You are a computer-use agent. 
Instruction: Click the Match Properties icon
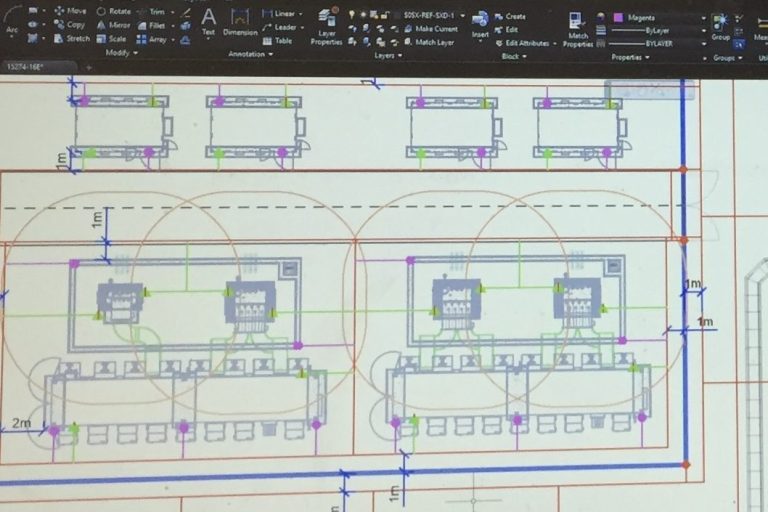pos(577,27)
